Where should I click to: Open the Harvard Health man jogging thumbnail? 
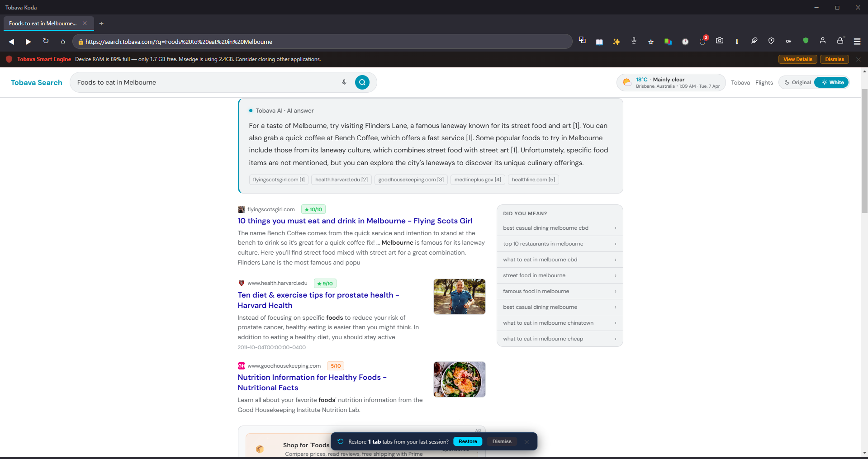(x=460, y=297)
